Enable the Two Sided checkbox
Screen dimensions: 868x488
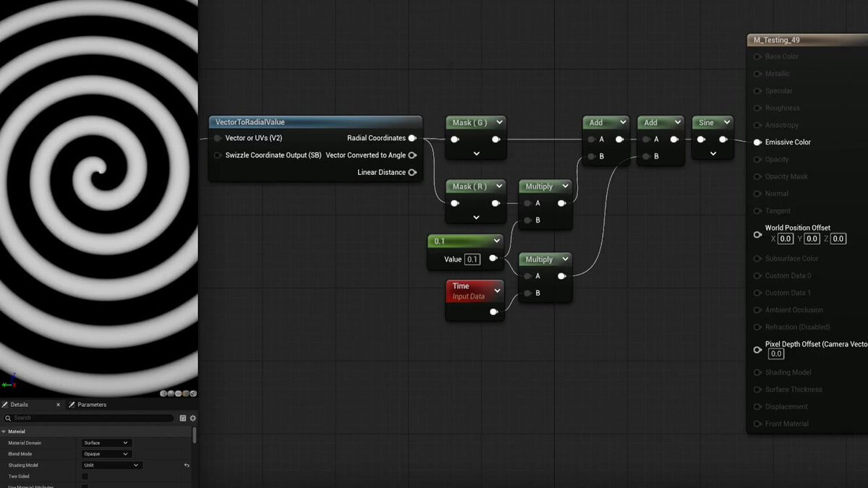85,476
